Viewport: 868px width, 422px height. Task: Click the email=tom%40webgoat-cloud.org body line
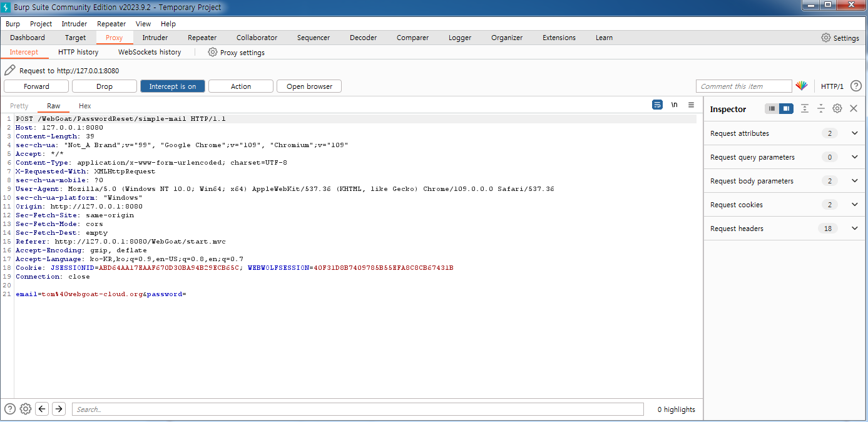101,294
